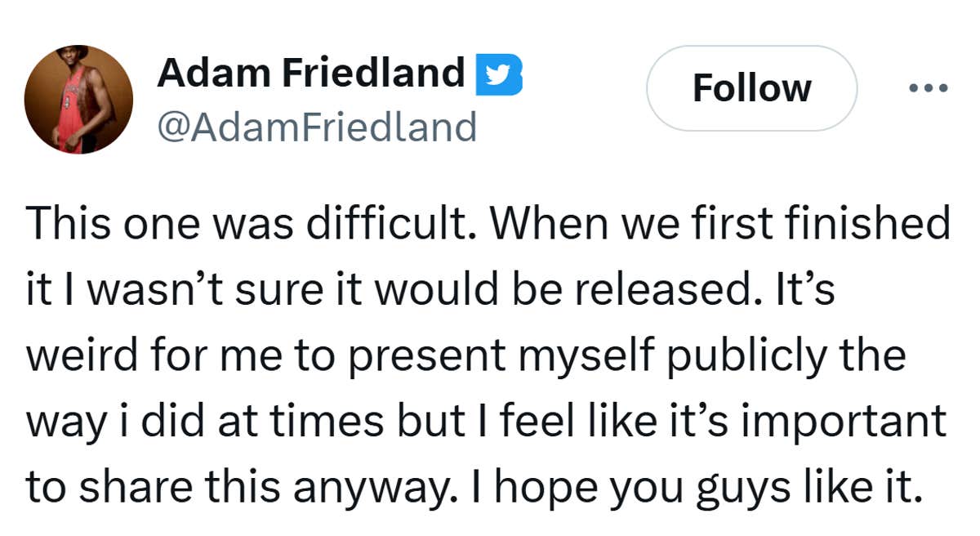Click the word 'weird' starting the third line
The height and width of the screenshot is (536, 980).
(81, 353)
